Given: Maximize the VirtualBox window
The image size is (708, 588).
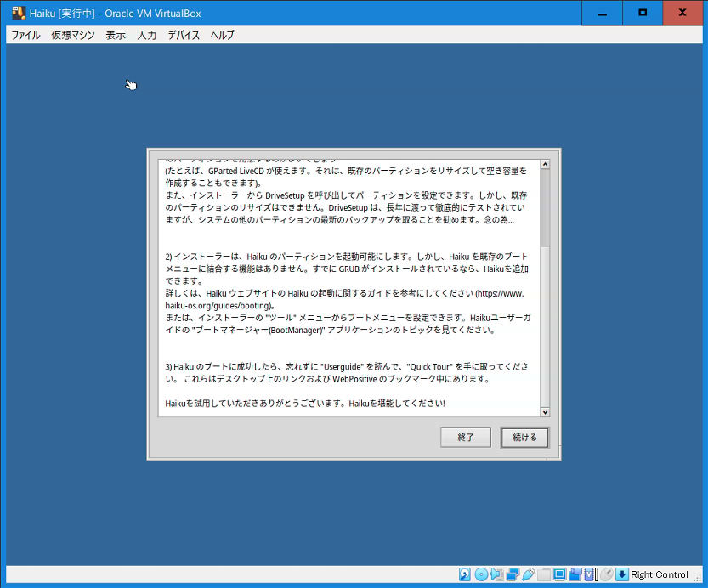Looking at the screenshot, I should (x=643, y=13).
